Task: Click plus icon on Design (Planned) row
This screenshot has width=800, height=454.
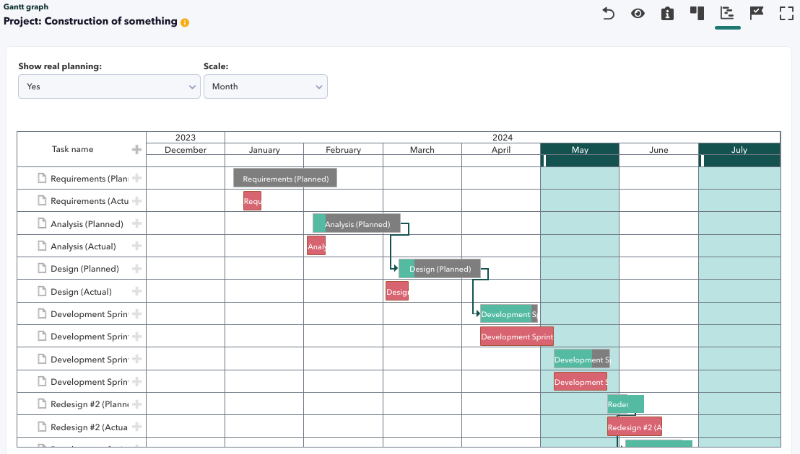Action: tap(137, 269)
